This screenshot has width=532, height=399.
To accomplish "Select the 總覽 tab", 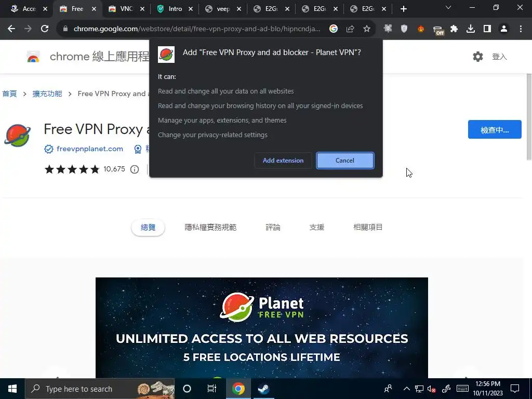I will (148, 227).
